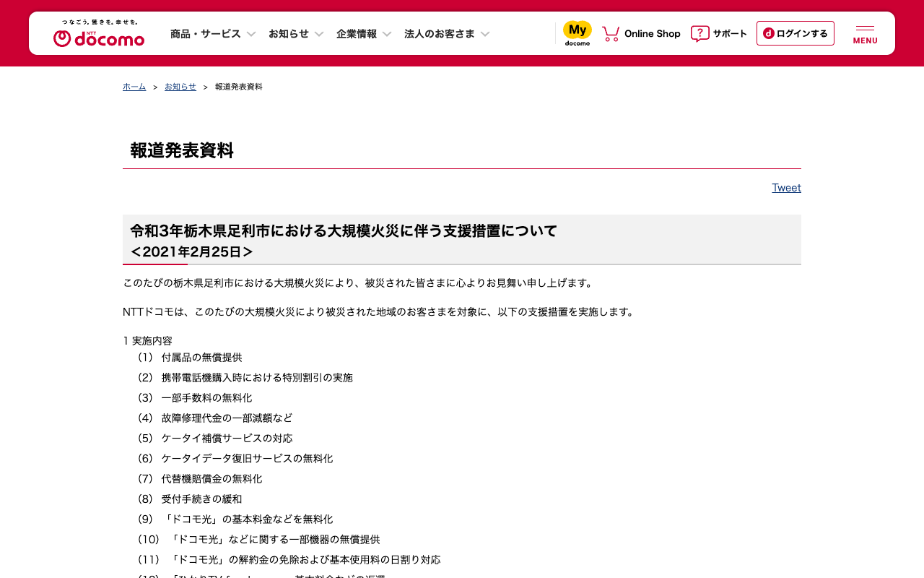This screenshot has width=924, height=578.
Task: Expand the 法人のお客さま dropdown chevron
Action: click(485, 34)
